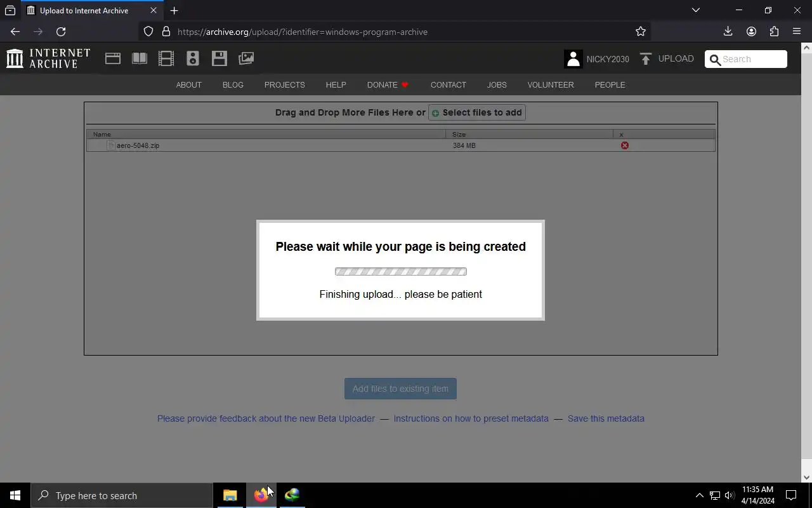Open the Internet Archive home logo

click(48, 58)
